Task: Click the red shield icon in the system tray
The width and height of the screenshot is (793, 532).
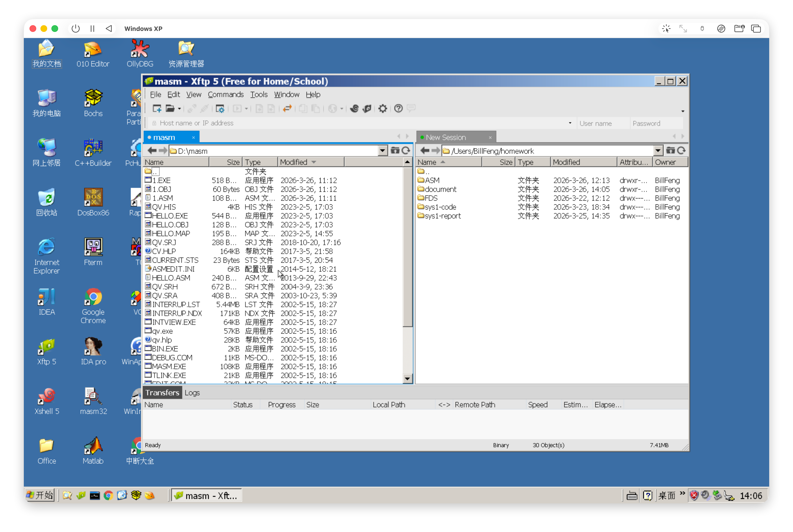Action: tap(694, 496)
